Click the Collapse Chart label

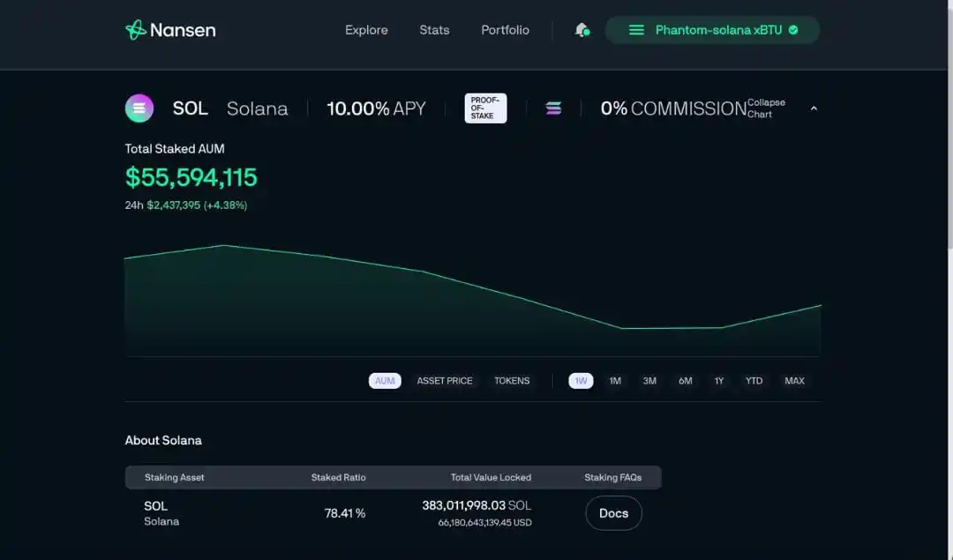coord(766,108)
